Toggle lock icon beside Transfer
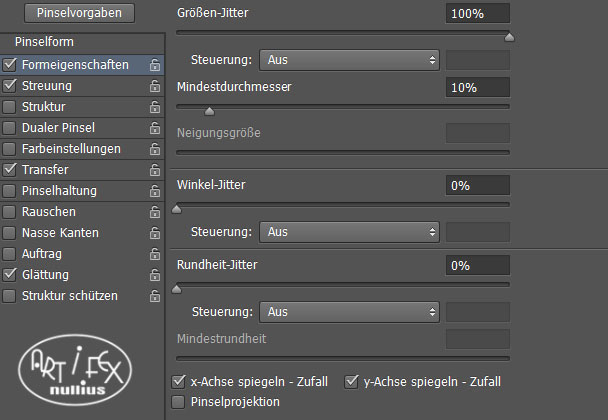The image size is (608, 420). (x=155, y=169)
